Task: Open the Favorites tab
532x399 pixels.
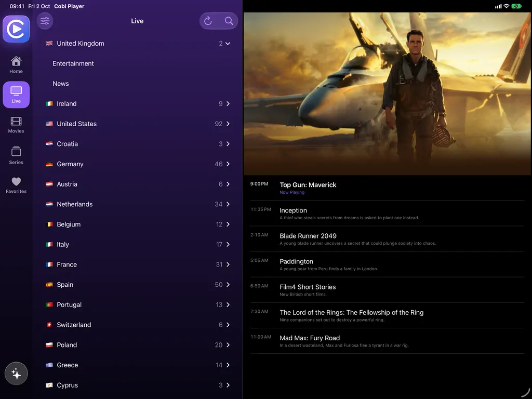Action: point(16,185)
